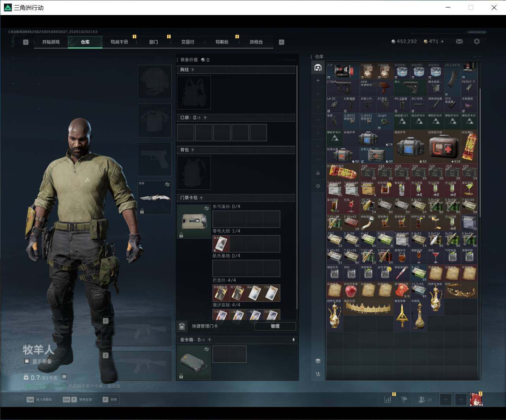The height and width of the screenshot is (420, 506).
Task: Switch to the 特战干员 tab
Action: click(119, 42)
